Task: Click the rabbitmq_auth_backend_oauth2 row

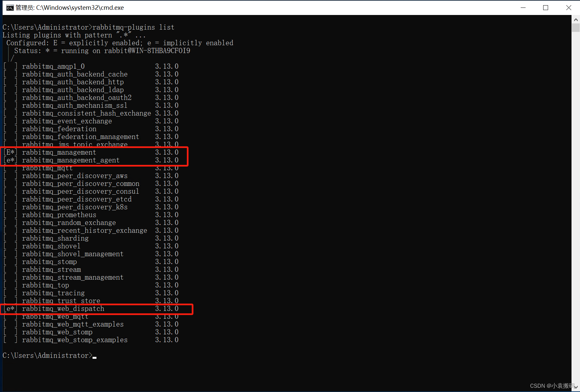Action: (91, 98)
